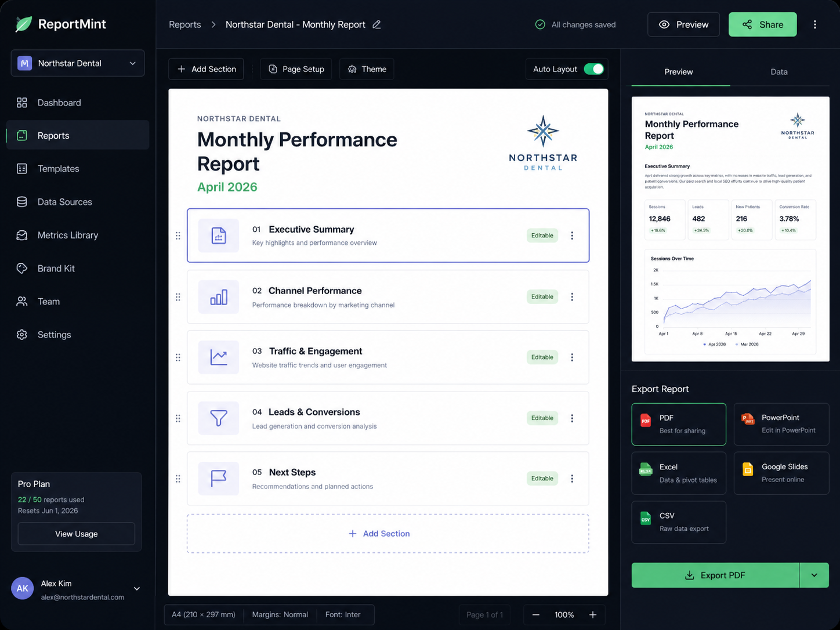Open Traffic & Engagement section options menu

[x=572, y=357]
